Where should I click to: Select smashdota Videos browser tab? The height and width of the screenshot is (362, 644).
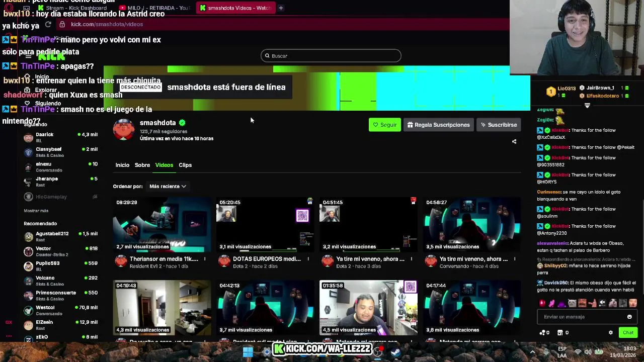click(x=235, y=8)
